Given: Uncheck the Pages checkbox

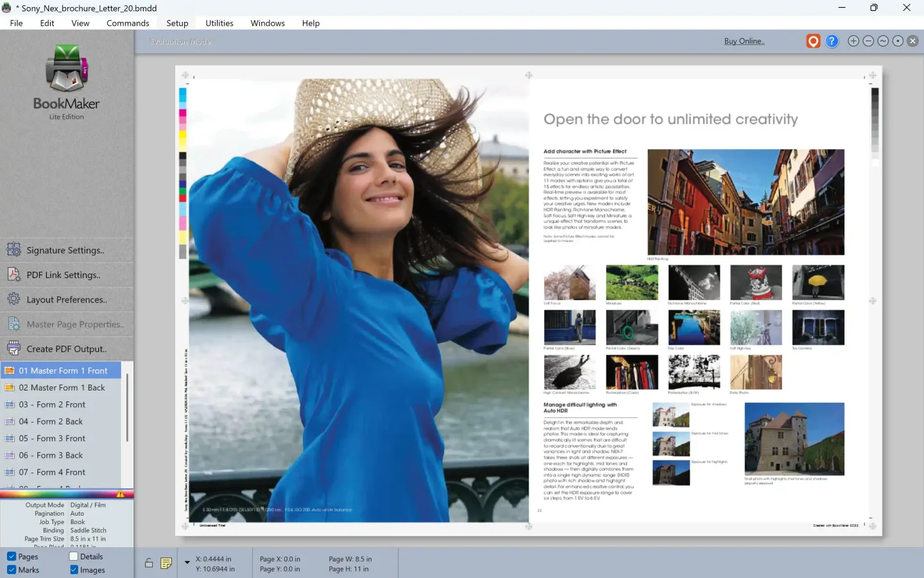Looking at the screenshot, I should coord(11,556).
